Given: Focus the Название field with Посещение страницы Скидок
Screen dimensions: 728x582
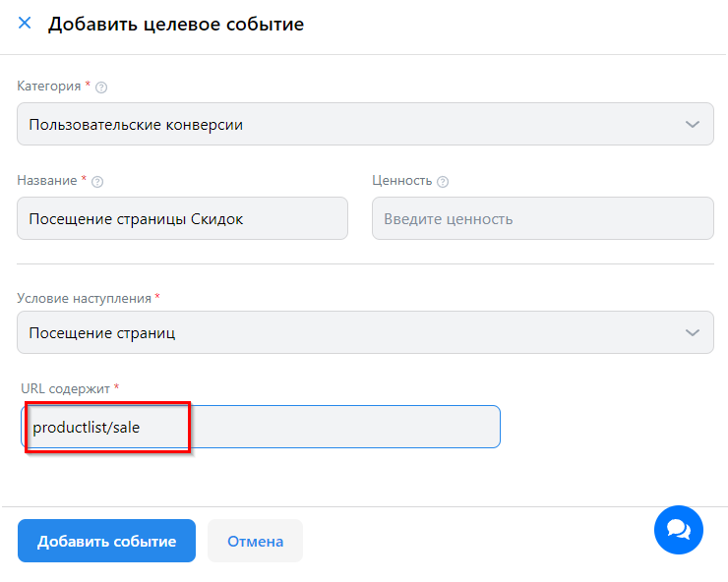Looking at the screenshot, I should [182, 219].
